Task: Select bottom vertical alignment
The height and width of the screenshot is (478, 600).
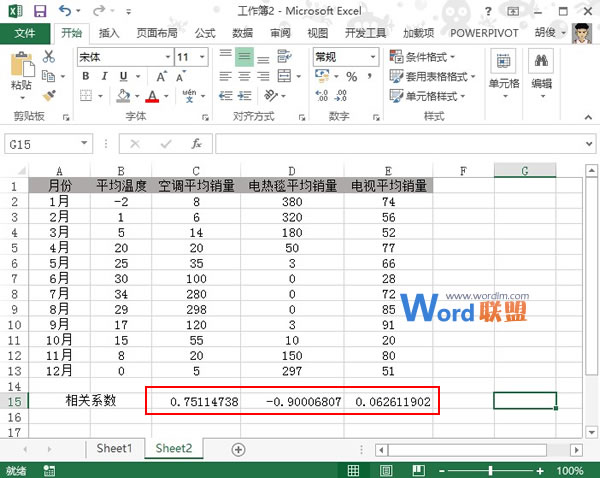Action: point(263,58)
